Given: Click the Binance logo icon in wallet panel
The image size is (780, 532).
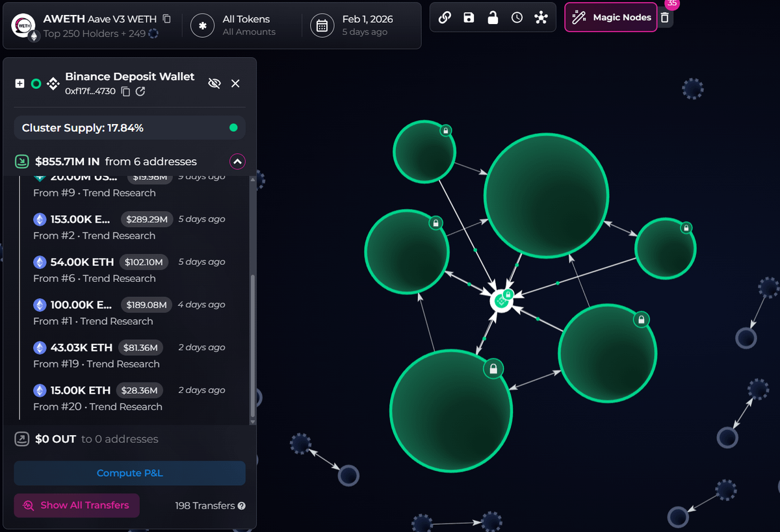Looking at the screenshot, I should point(54,83).
